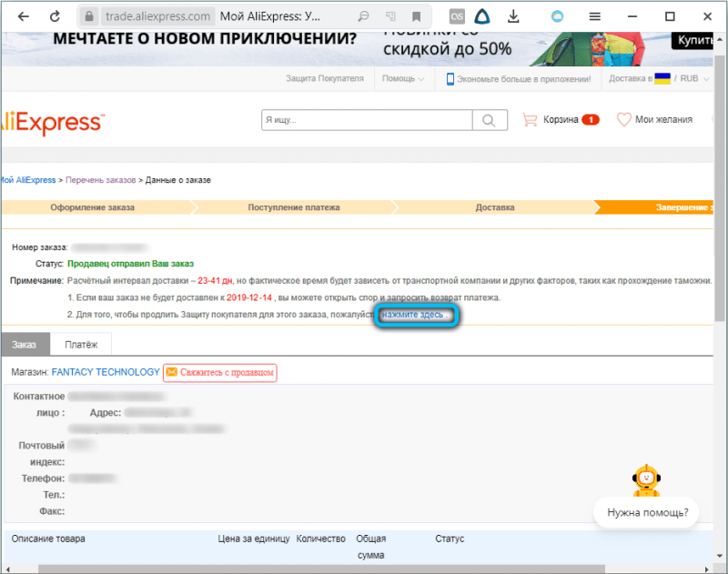Screen dimensions: 728x574
Task: Click the 'Я ищу...' search field
Action: click(x=367, y=120)
